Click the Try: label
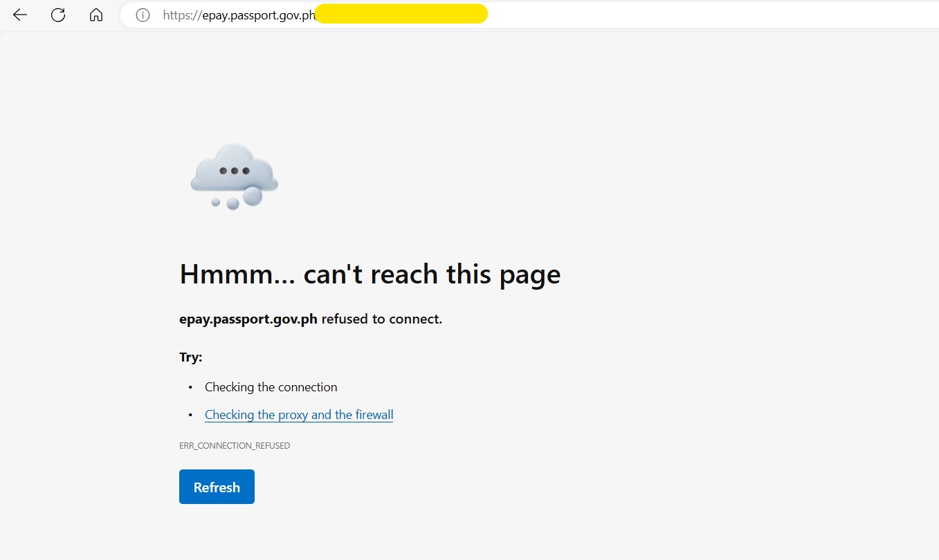This screenshot has width=939, height=560. point(191,357)
